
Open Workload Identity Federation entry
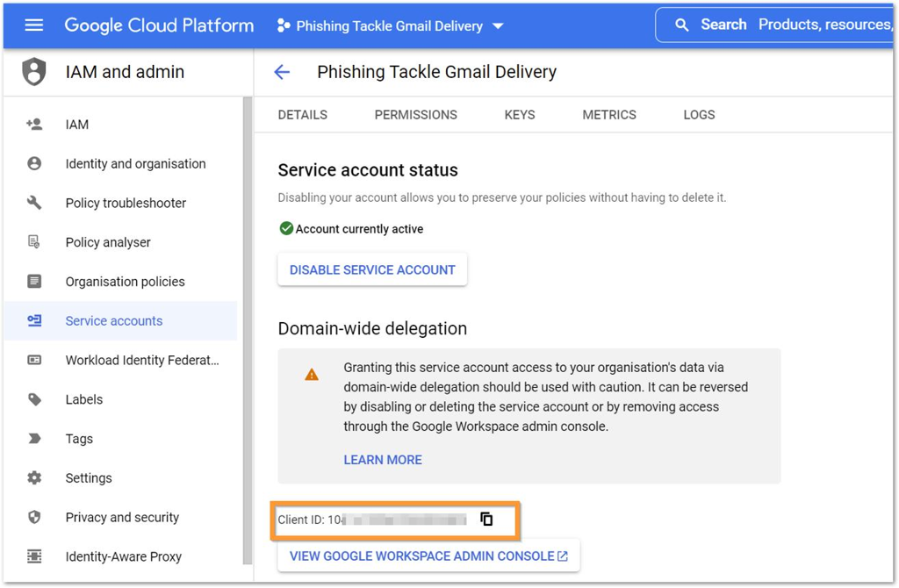pos(120,360)
